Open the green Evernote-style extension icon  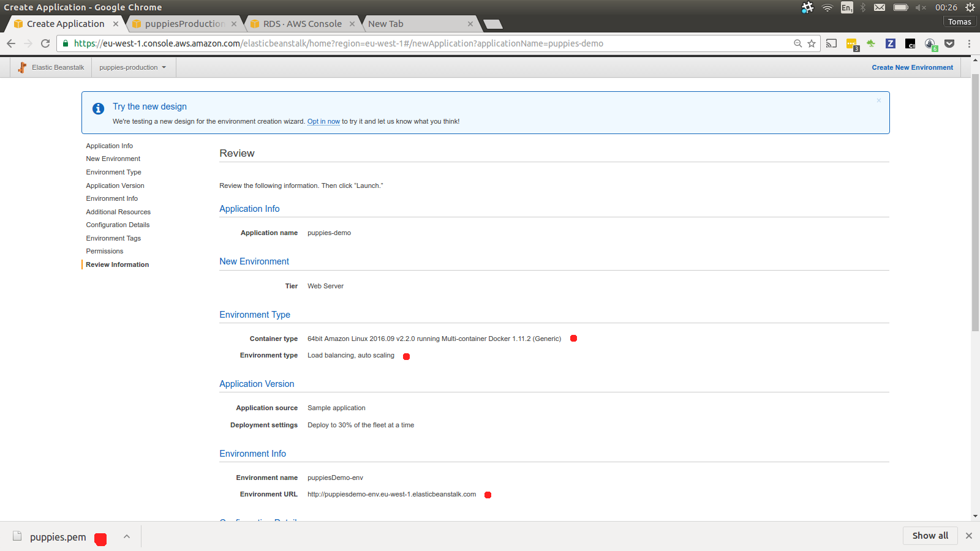coord(871,43)
